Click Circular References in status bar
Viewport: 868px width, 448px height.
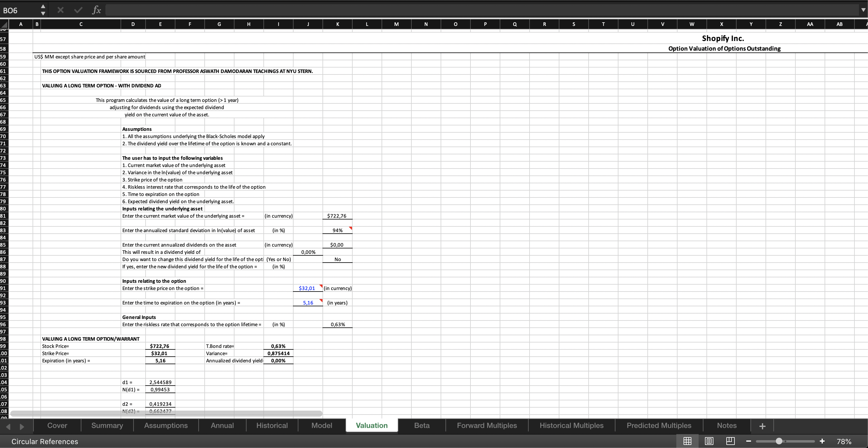(x=45, y=441)
